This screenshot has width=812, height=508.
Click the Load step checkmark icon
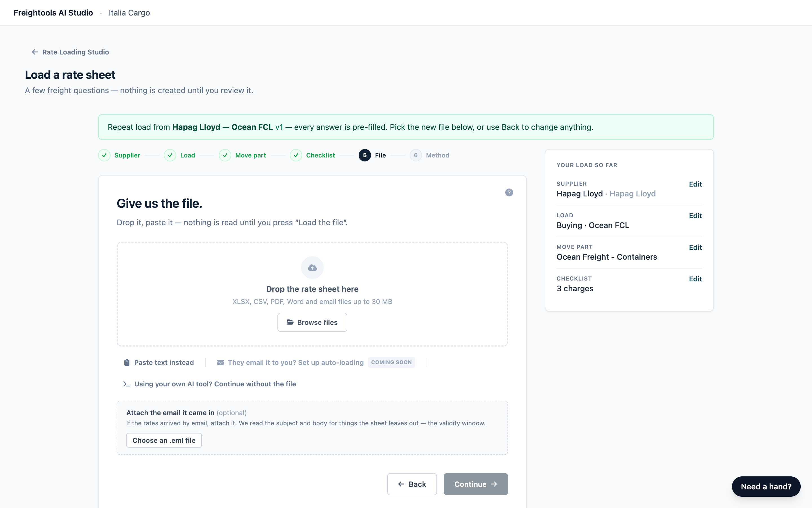coord(170,155)
